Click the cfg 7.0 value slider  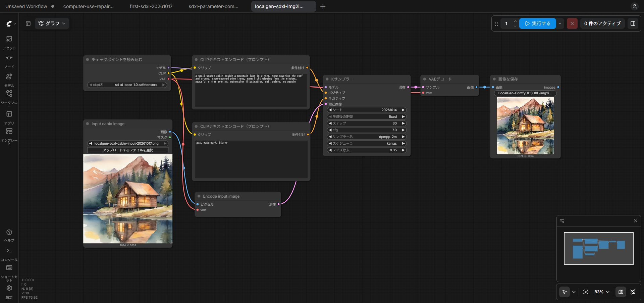tap(367, 130)
